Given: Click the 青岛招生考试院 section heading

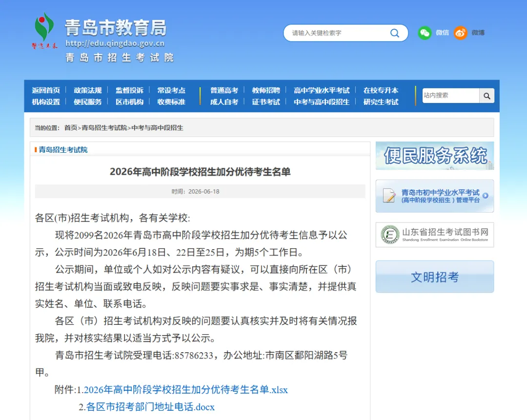Looking at the screenshot, I should tap(63, 150).
